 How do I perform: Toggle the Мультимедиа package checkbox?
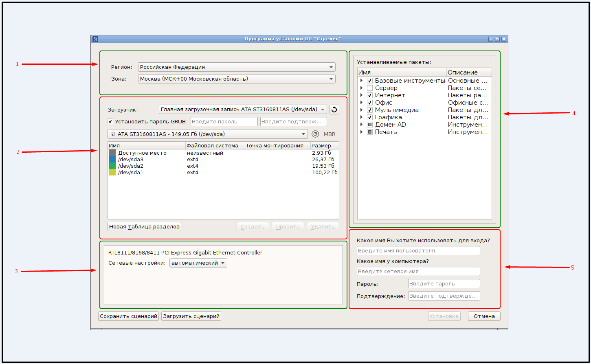click(x=370, y=110)
